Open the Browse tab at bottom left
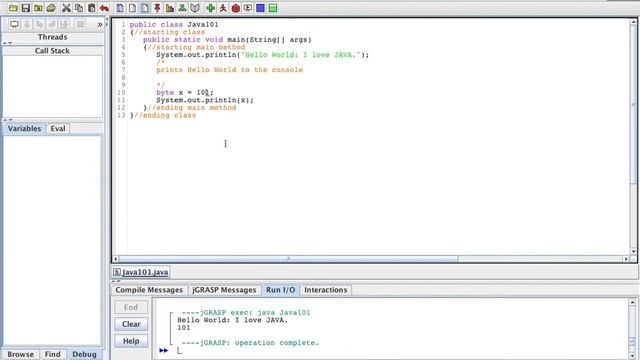640x360 pixels. [x=20, y=354]
